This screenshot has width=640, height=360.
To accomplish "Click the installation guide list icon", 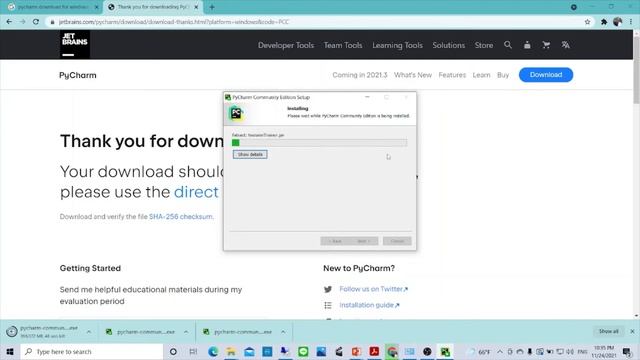I will tap(328, 305).
